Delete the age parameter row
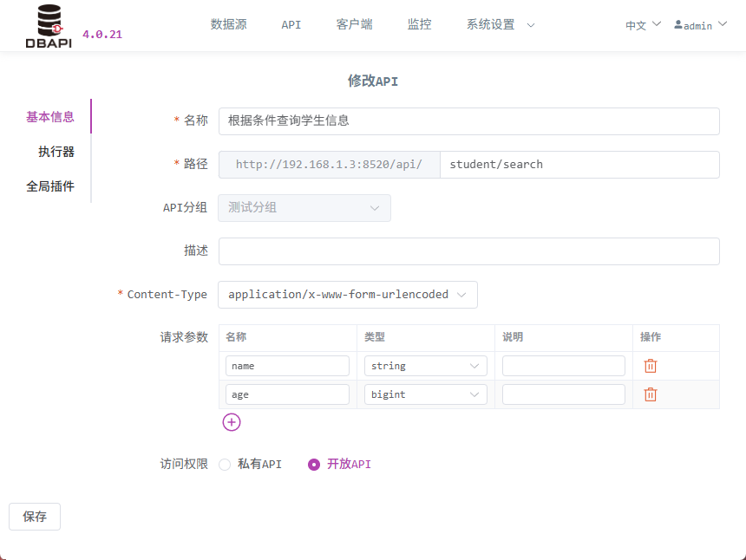746x560 pixels. click(651, 394)
